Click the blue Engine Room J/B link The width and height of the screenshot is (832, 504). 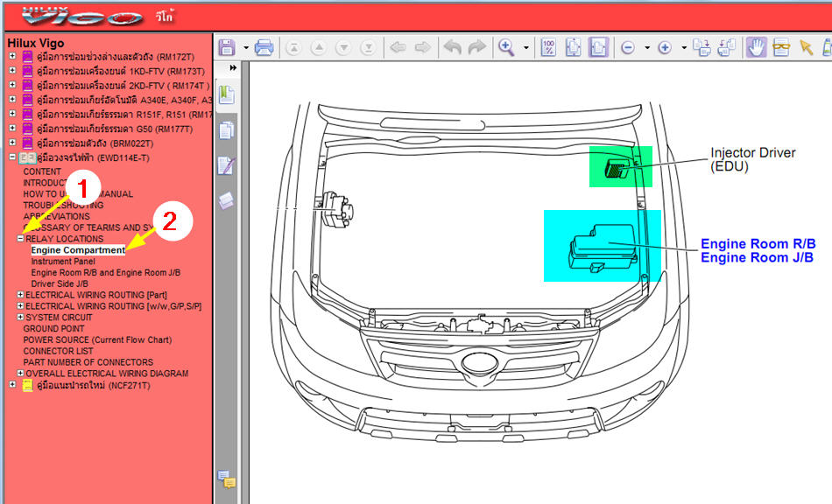click(x=757, y=257)
